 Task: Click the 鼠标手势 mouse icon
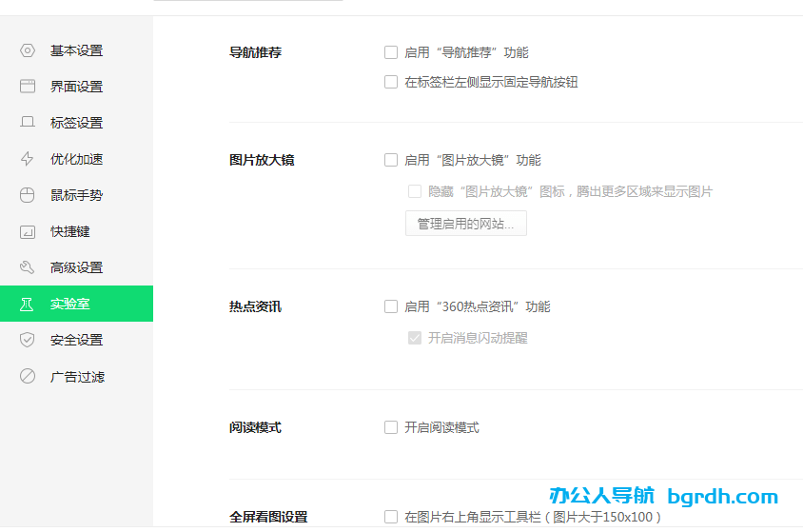[28, 195]
